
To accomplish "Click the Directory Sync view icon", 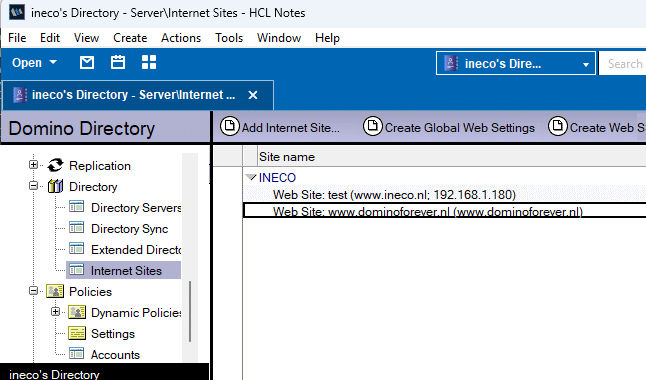I will (x=77, y=228).
